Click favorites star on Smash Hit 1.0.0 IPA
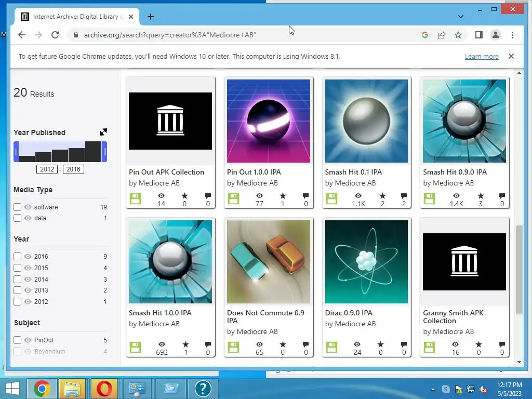This screenshot has width=532, height=399. pos(185,344)
